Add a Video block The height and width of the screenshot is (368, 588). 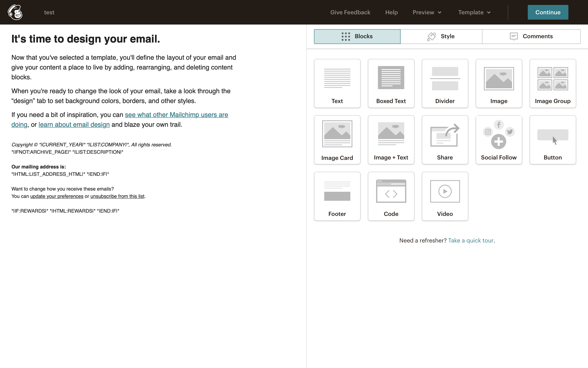coord(445,196)
